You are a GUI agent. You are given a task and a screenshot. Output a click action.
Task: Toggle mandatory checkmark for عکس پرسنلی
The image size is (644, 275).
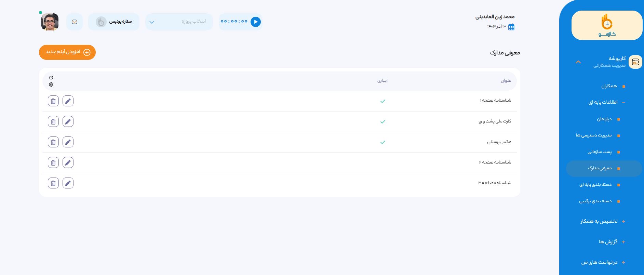[383, 142]
